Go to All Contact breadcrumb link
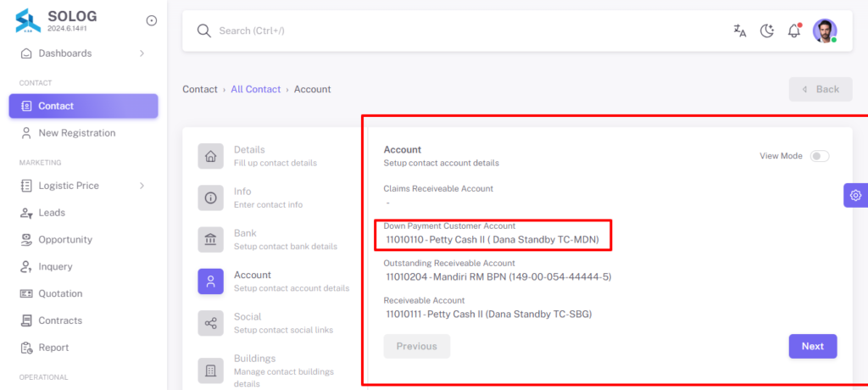Image resolution: width=868 pixels, height=390 pixels. [256, 89]
